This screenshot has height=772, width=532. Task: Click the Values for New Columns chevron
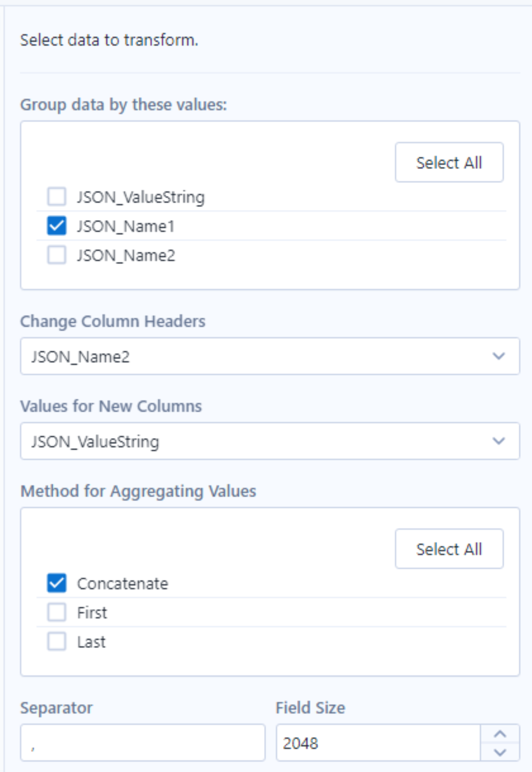(499, 441)
